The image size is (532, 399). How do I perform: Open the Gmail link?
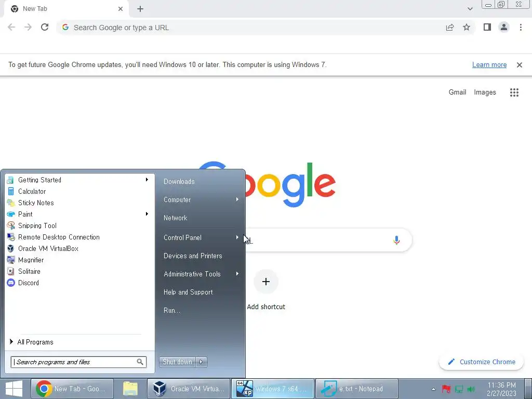click(457, 92)
